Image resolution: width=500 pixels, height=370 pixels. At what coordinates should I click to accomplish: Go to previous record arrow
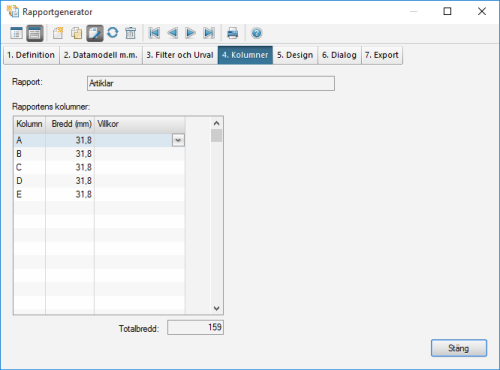172,33
